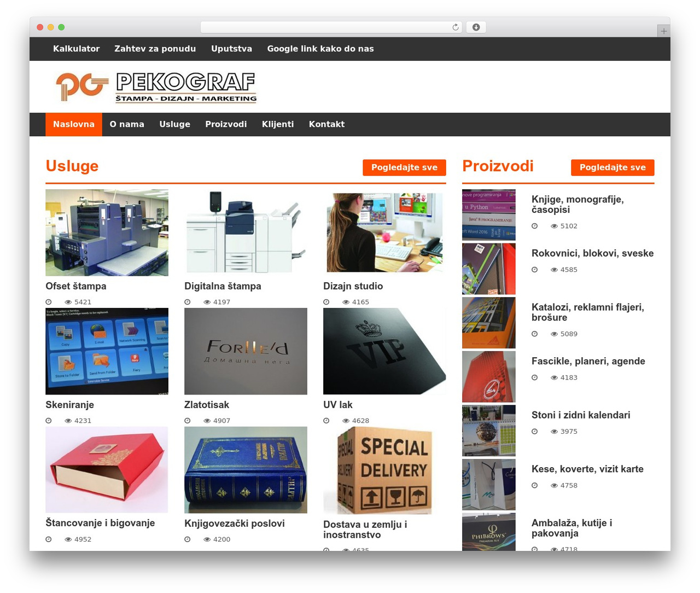The height and width of the screenshot is (593, 700).
Task: Open Zahtev za ponudu in top menu
Action: (155, 49)
